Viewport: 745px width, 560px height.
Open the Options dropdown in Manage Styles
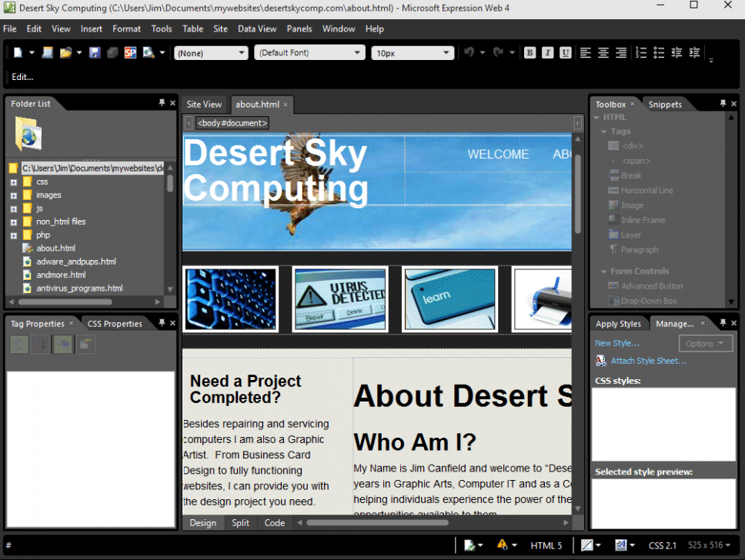tap(706, 343)
